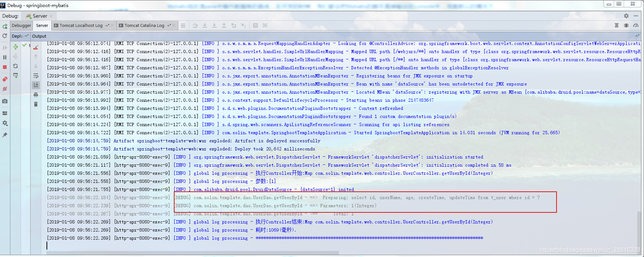This screenshot has height=257, width=644.
Task: Deploy artifact with green down arrow icon
Action: pos(16,76)
